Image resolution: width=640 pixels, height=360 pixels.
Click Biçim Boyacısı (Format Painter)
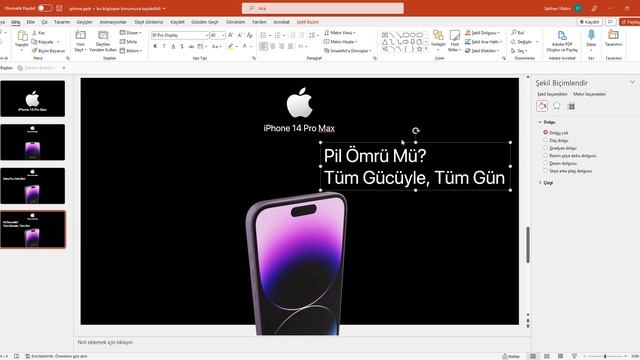(48, 51)
